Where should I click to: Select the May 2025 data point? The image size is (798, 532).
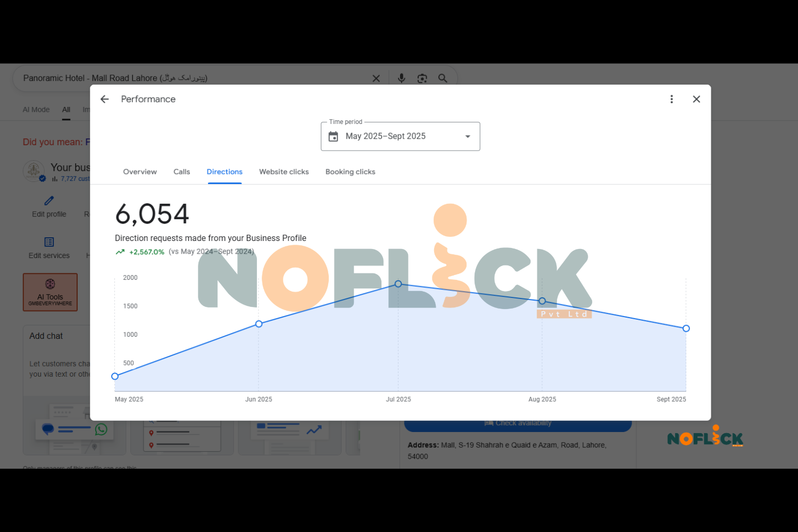pyautogui.click(x=115, y=376)
